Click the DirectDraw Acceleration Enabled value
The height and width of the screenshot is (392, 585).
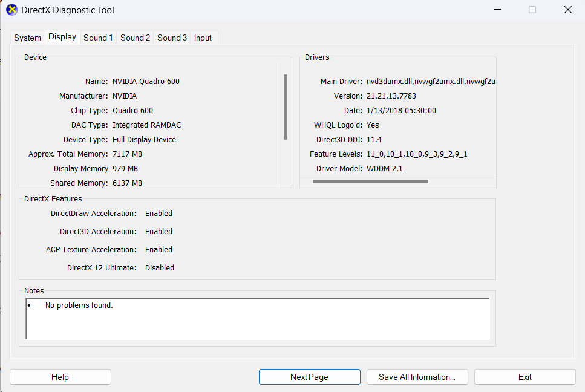coord(159,214)
